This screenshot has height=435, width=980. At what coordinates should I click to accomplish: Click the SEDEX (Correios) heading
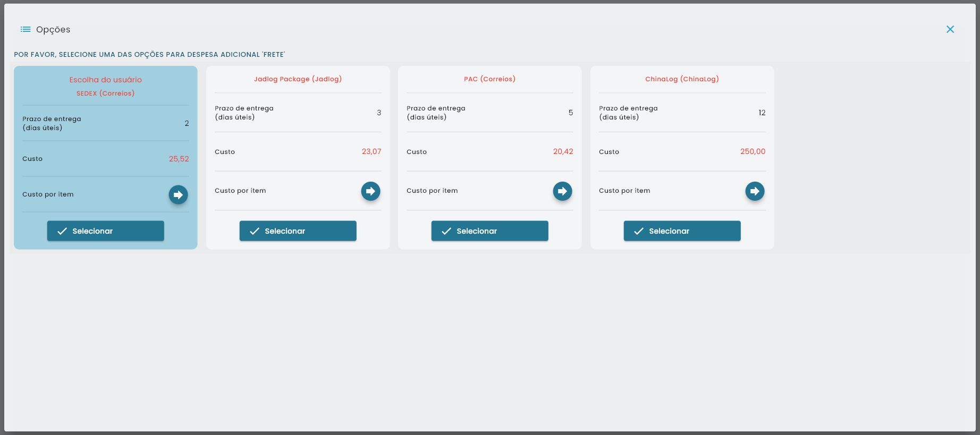(105, 93)
